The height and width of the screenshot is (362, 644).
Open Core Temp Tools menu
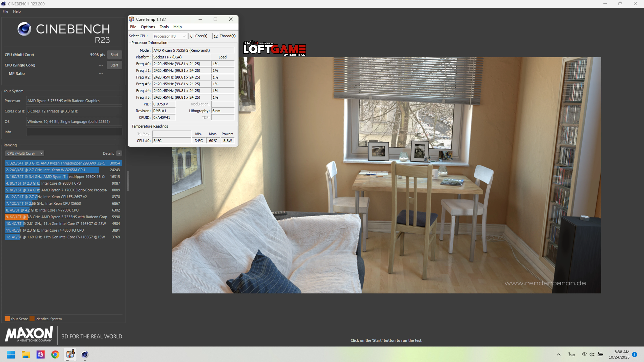coord(164,27)
